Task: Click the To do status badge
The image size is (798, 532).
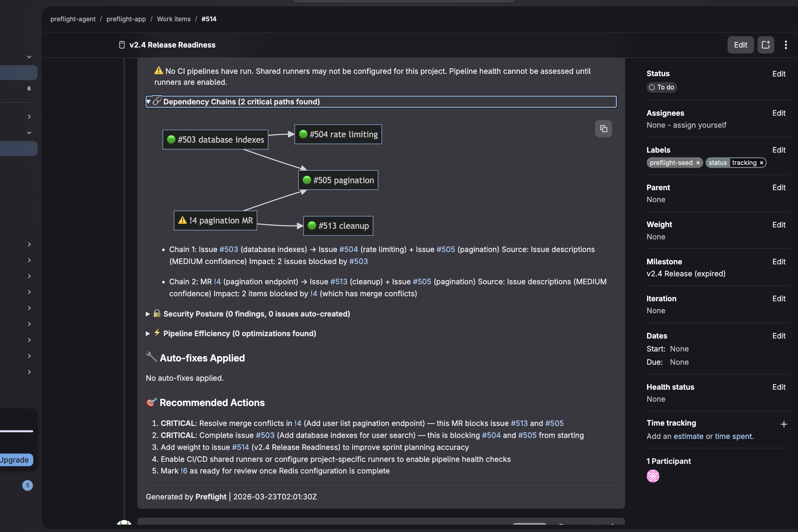Action: 661,87
